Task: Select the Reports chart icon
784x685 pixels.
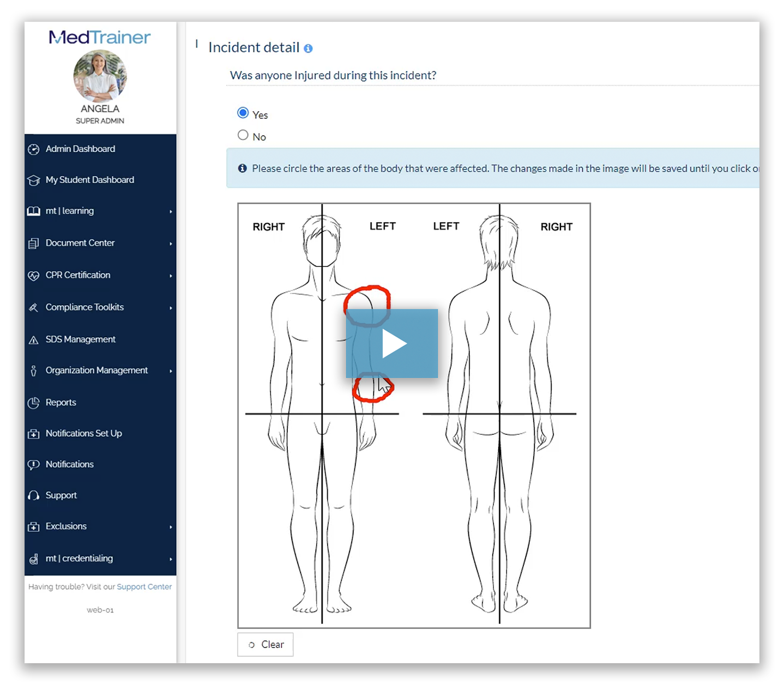Action: 34,402
